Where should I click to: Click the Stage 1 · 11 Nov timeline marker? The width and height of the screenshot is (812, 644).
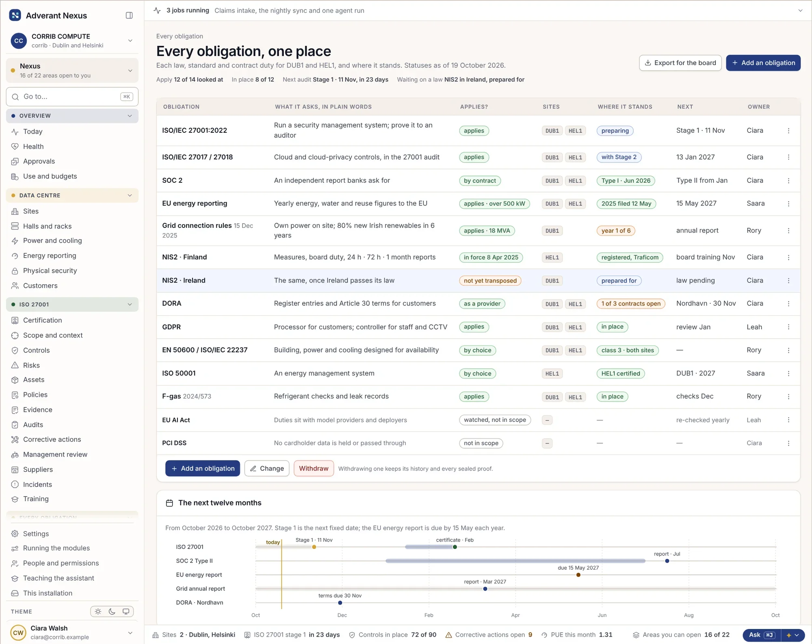click(x=314, y=547)
